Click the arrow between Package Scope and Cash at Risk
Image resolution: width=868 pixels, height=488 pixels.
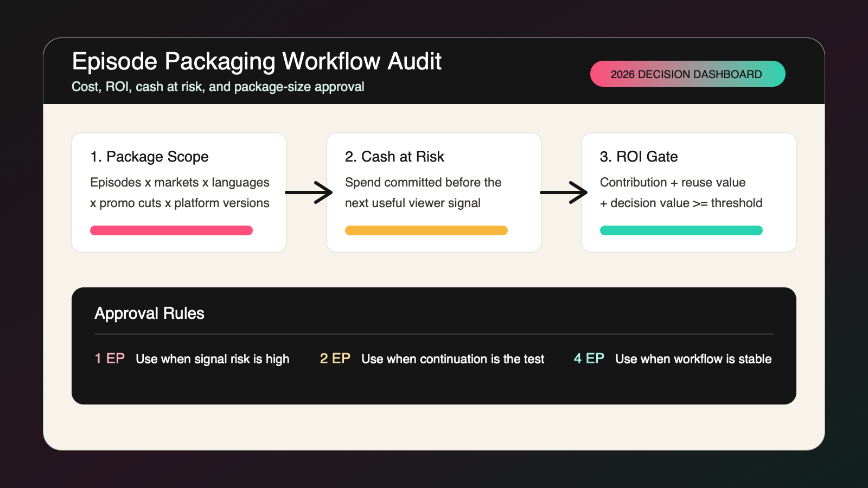point(309,192)
